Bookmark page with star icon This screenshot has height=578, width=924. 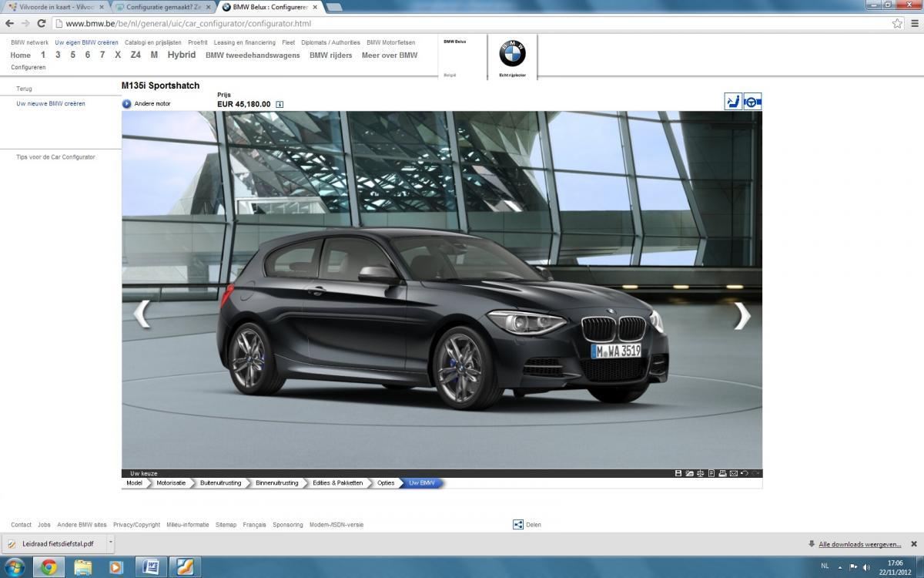[897, 23]
